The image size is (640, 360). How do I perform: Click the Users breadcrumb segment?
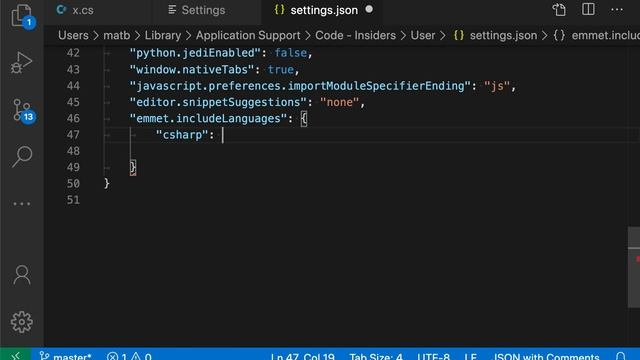coord(73,36)
